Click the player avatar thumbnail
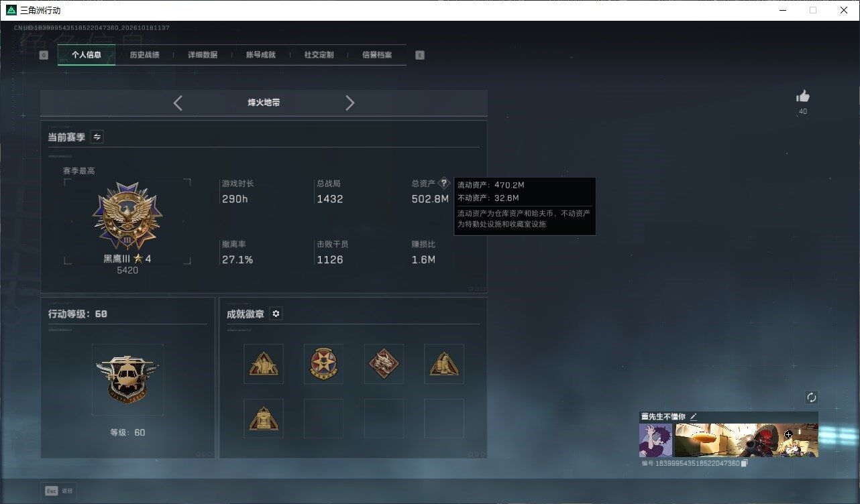Screen dimensions: 860x504 [656, 440]
